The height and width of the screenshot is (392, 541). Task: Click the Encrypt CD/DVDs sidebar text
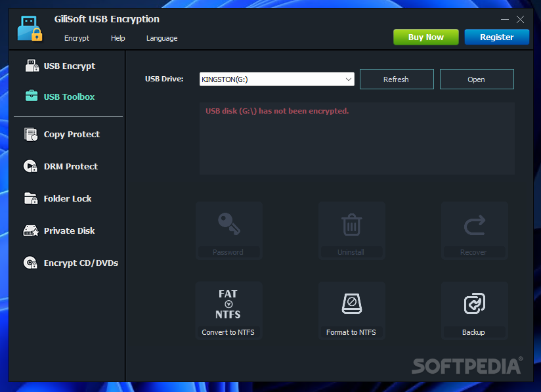point(81,263)
